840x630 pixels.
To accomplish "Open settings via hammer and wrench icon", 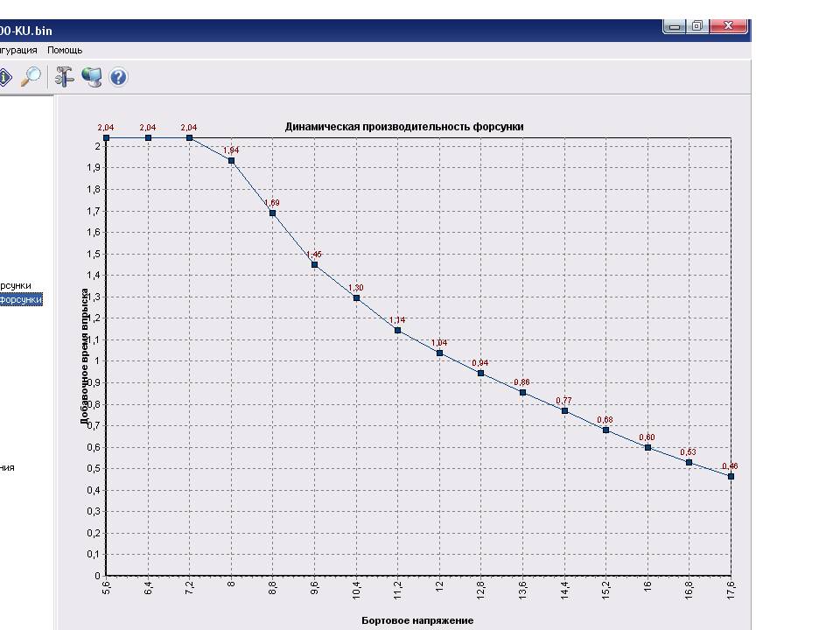I will pyautogui.click(x=65, y=77).
